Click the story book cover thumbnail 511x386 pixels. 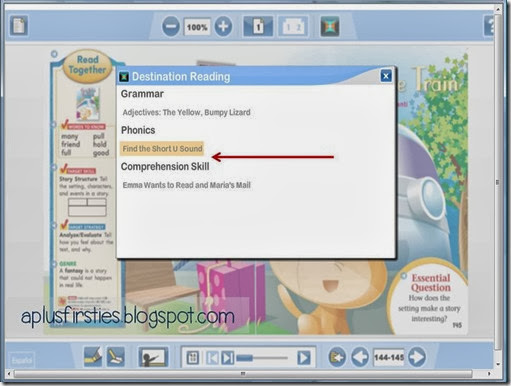pyautogui.click(x=87, y=104)
